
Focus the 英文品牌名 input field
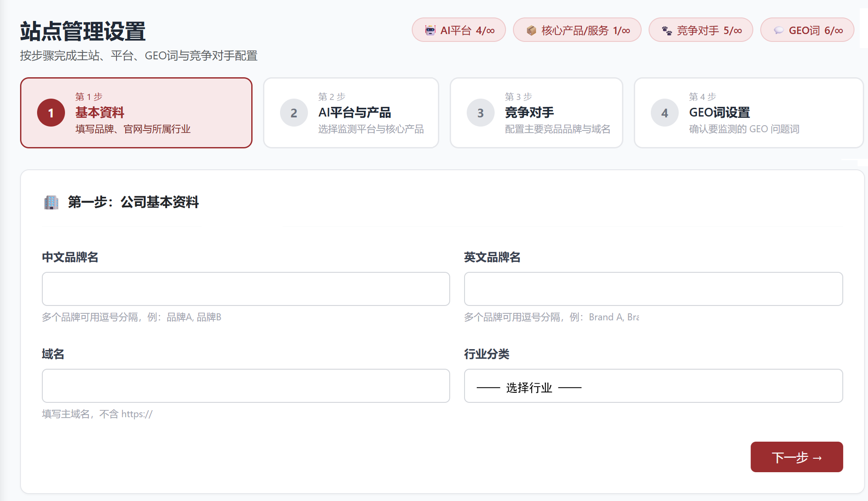pyautogui.click(x=653, y=289)
